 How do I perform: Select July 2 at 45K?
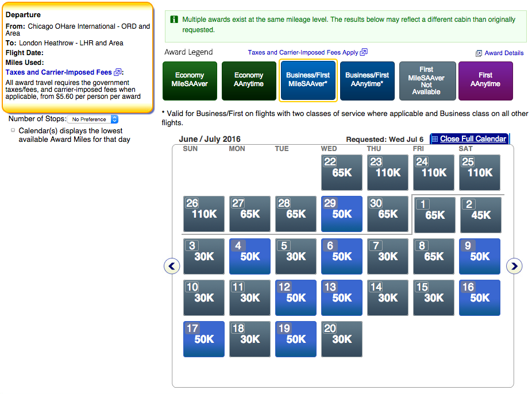tap(481, 215)
